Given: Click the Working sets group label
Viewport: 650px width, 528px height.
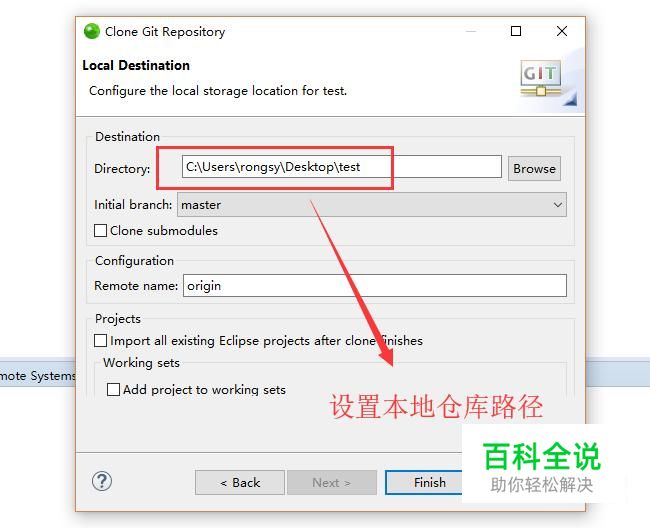Looking at the screenshot, I should [141, 363].
